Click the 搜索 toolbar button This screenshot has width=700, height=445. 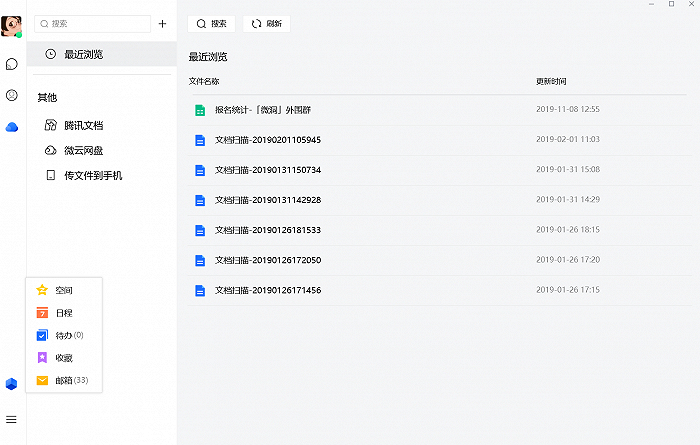coord(211,24)
